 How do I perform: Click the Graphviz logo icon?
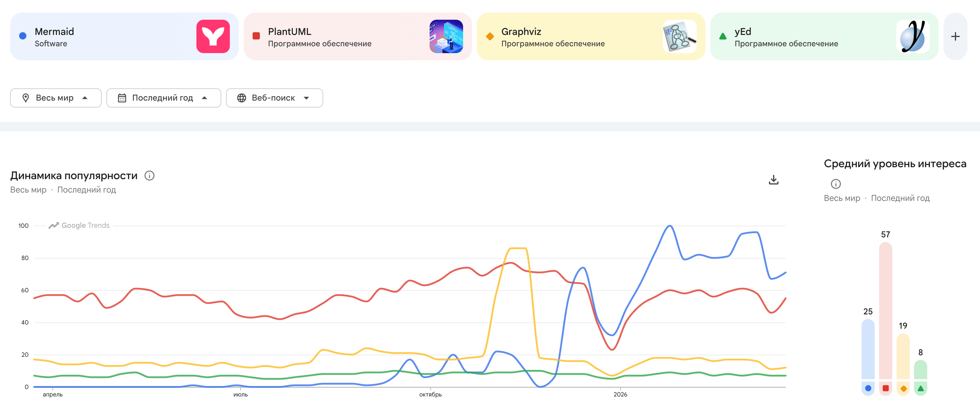680,36
